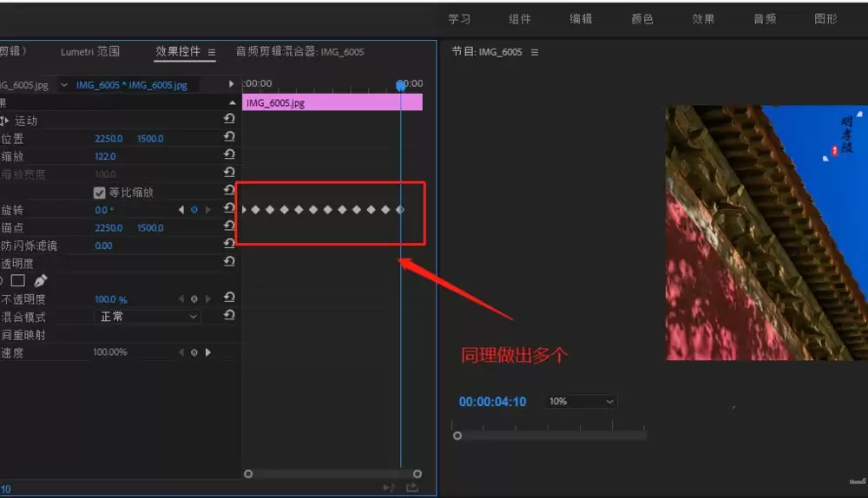Switch to the Lumetri 范围 tab
The width and height of the screenshot is (868, 498).
point(90,52)
